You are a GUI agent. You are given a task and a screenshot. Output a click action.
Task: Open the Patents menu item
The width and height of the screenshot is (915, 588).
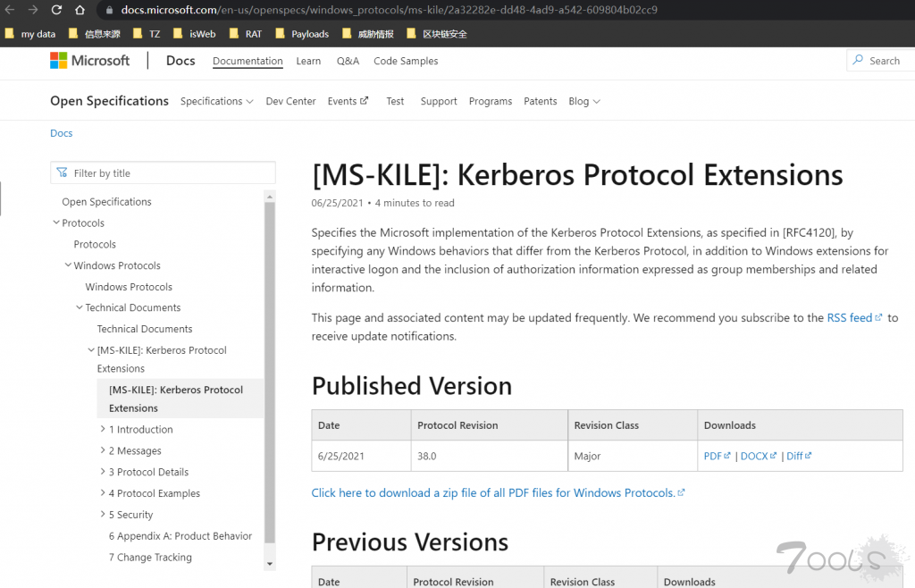(x=541, y=102)
